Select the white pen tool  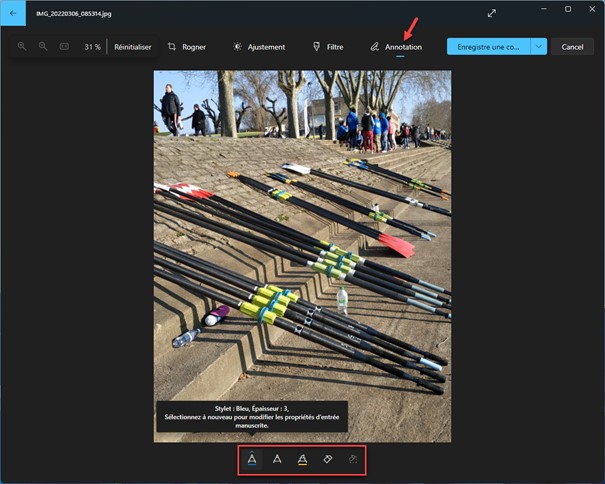pos(277,459)
